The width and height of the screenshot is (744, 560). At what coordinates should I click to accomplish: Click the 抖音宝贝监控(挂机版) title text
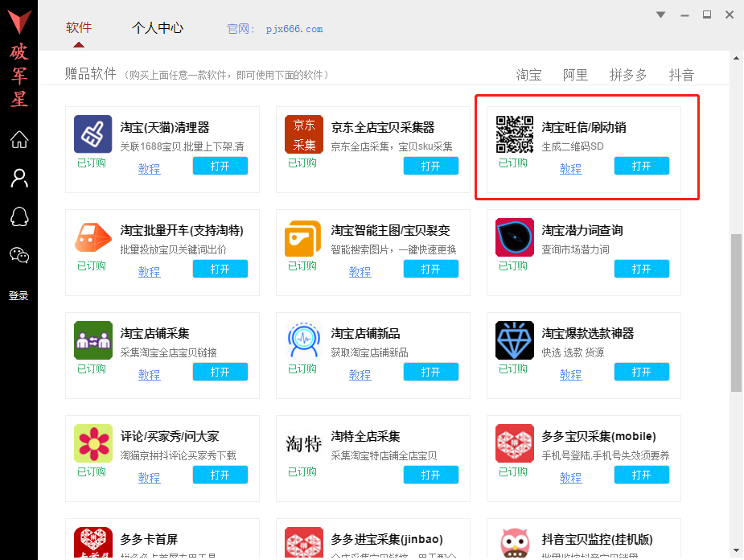click(597, 539)
